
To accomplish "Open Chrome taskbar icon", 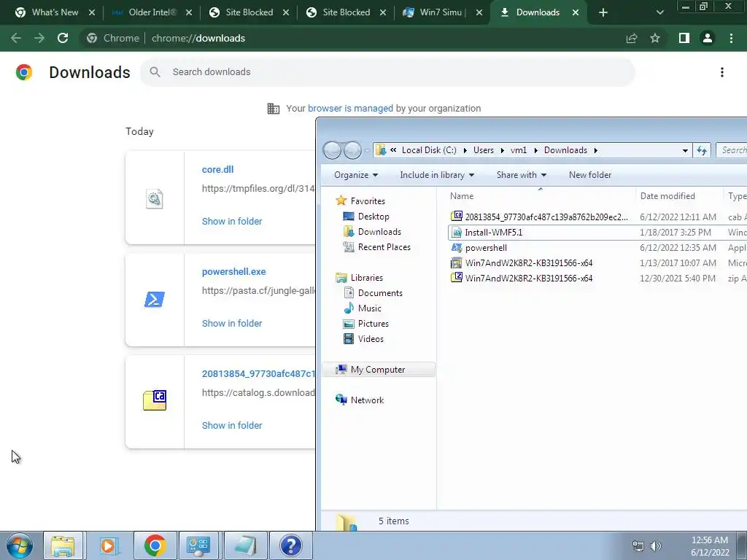I will tap(155, 545).
